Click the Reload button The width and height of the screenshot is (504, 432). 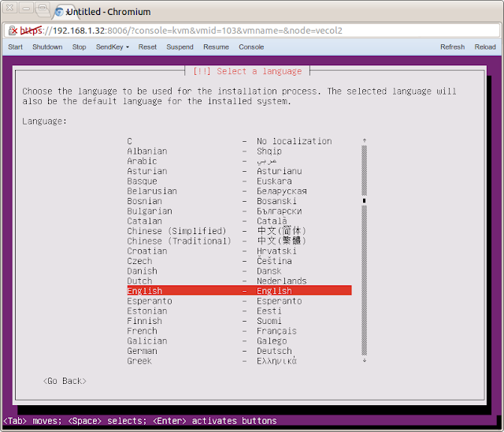(485, 47)
